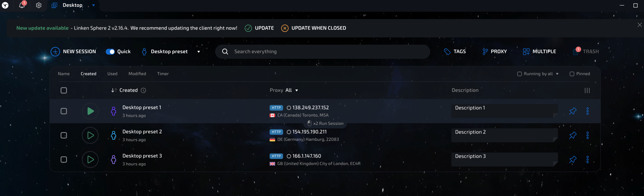
Task: Select the Desktop preset 1 checkbox
Action: (64, 111)
